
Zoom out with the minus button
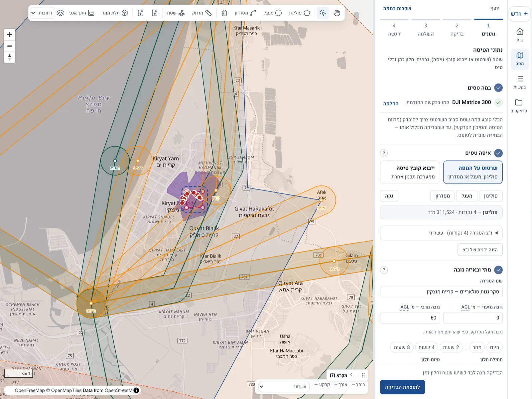[10, 46]
